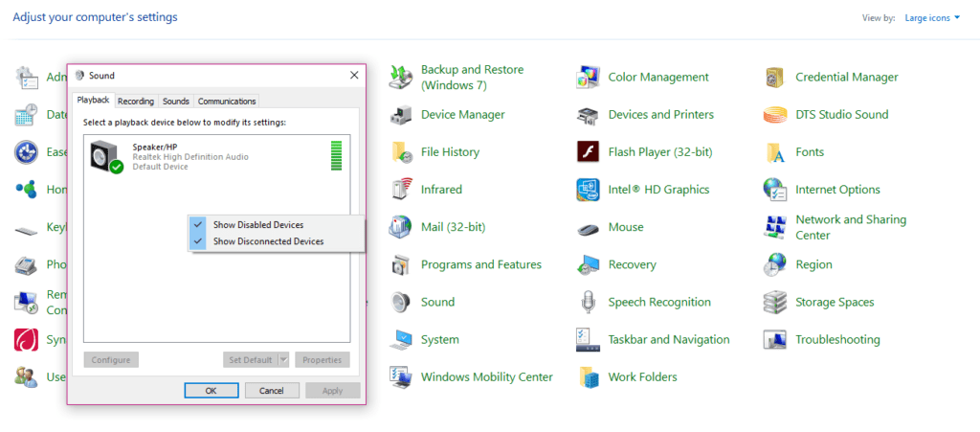Image resolution: width=980 pixels, height=432 pixels.
Task: Click Windows Mobility Center icon
Action: coord(400,377)
